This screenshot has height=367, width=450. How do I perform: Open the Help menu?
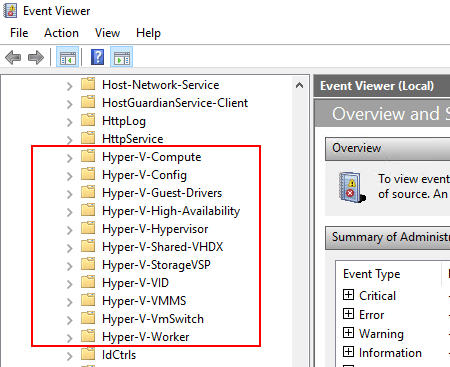tap(148, 33)
